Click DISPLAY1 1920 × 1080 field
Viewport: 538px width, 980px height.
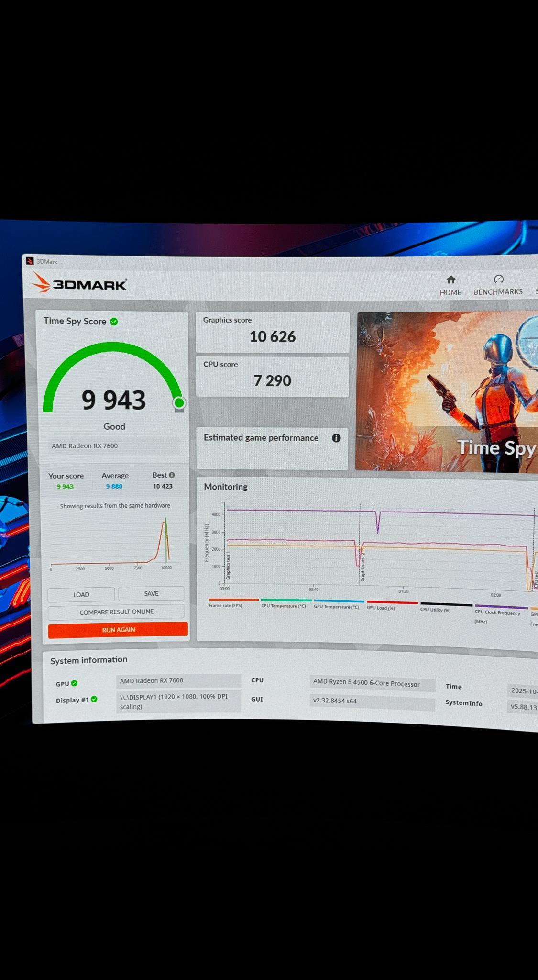(178, 702)
